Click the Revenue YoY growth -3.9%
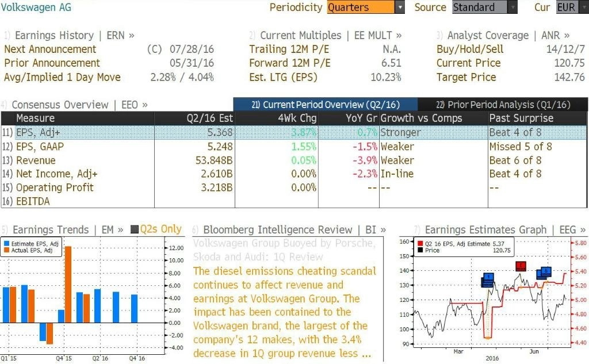The image size is (589, 364). pos(365,160)
